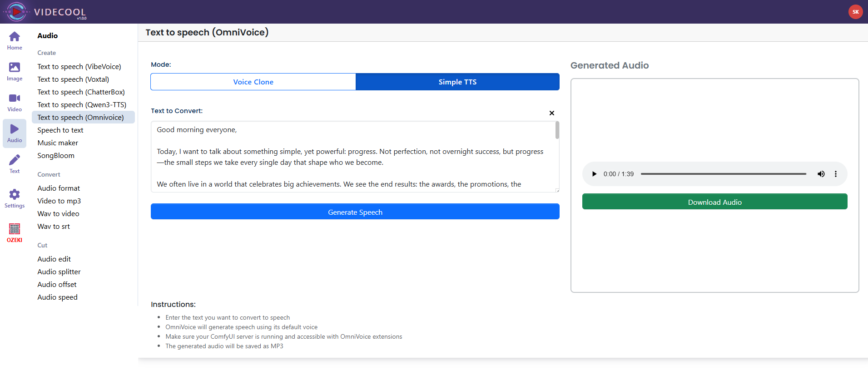This screenshot has height=385, width=868.
Task: Open Wav to srt
Action: point(54,226)
